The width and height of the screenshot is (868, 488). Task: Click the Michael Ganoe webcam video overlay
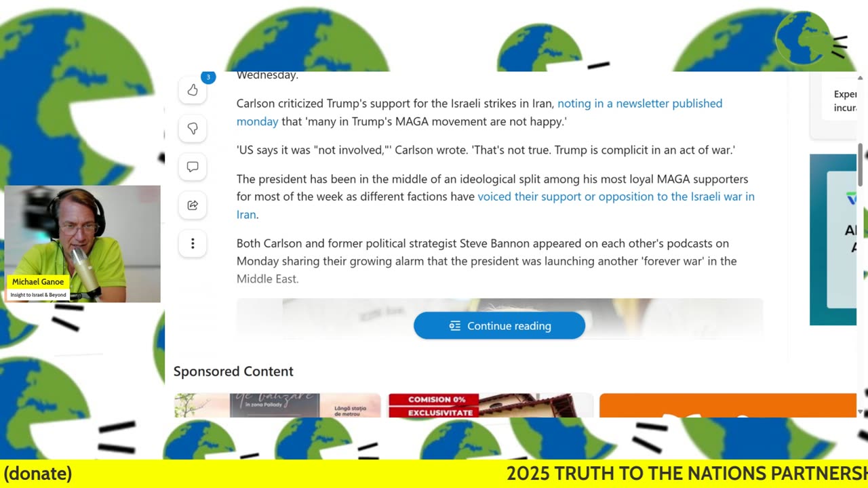[x=82, y=244]
